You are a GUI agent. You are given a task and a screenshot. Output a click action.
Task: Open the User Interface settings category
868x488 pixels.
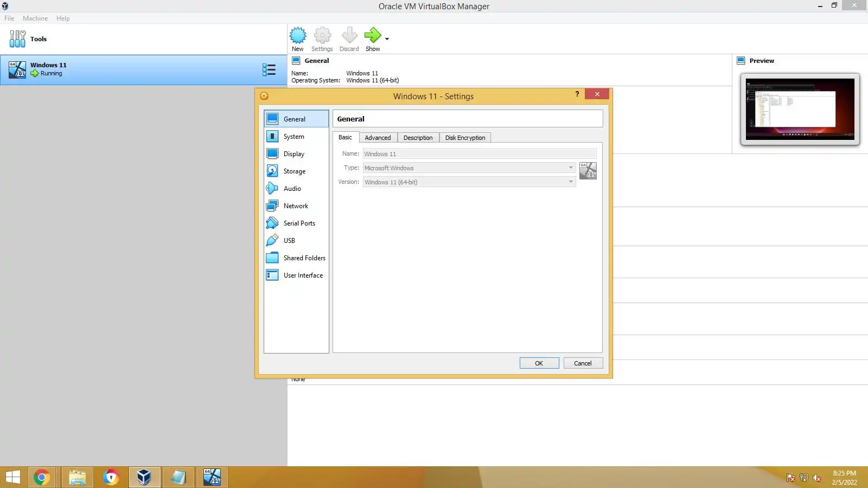296,275
